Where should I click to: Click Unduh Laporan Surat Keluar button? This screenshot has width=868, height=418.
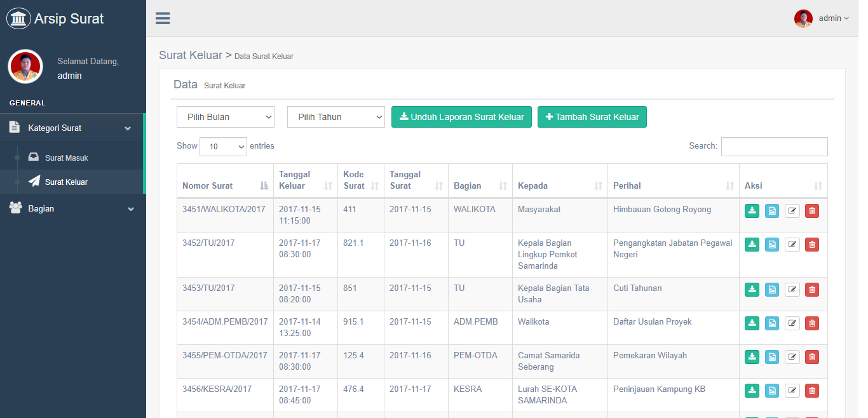pos(461,117)
